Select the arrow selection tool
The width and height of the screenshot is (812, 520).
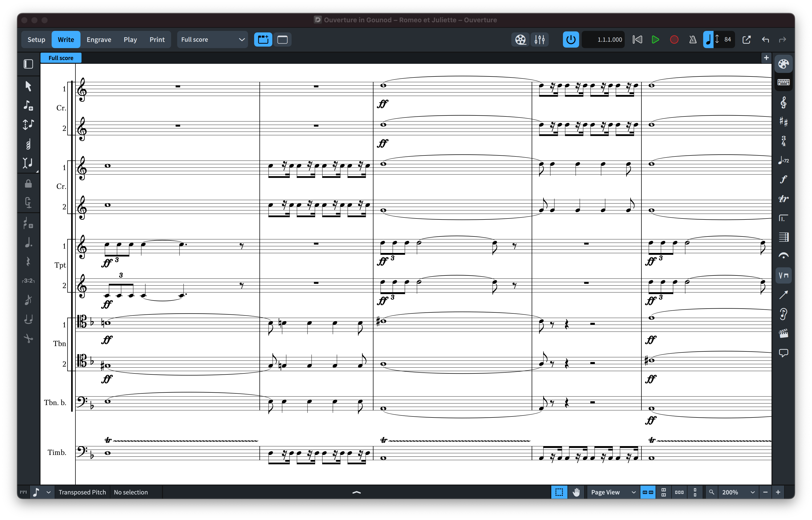(x=28, y=86)
